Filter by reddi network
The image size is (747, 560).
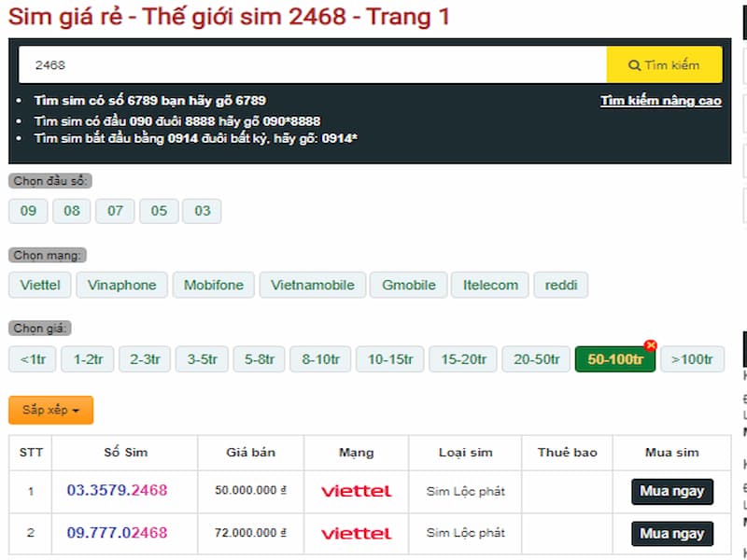(x=561, y=285)
